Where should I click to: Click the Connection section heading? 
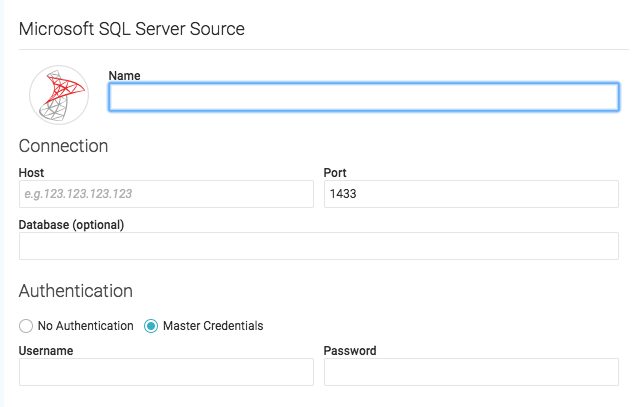[x=63, y=146]
